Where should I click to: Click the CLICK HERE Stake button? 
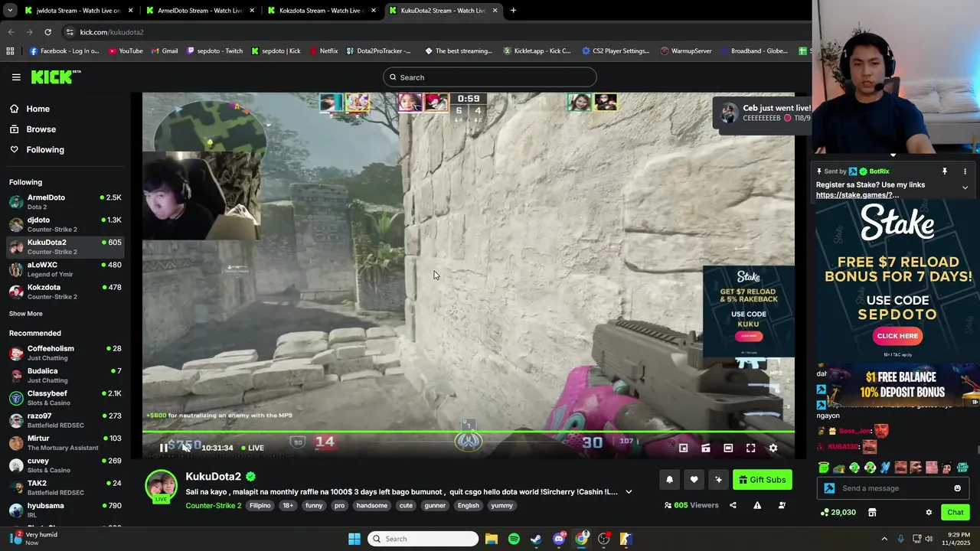pos(897,336)
